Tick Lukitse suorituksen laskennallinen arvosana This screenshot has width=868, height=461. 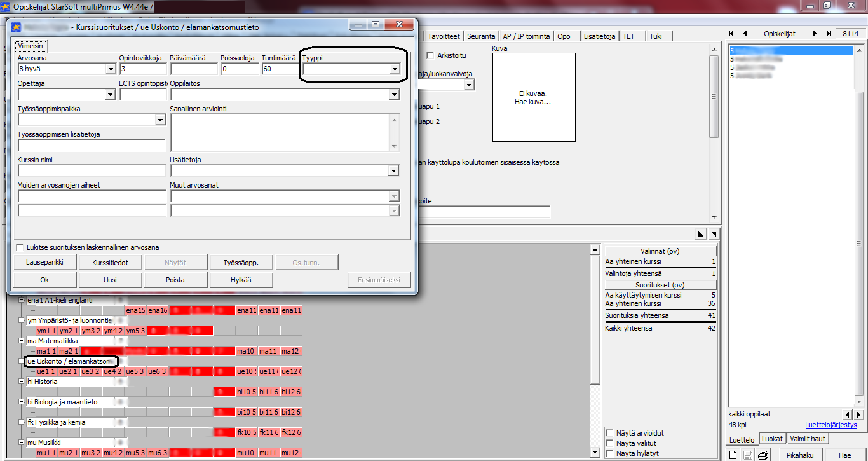20,247
